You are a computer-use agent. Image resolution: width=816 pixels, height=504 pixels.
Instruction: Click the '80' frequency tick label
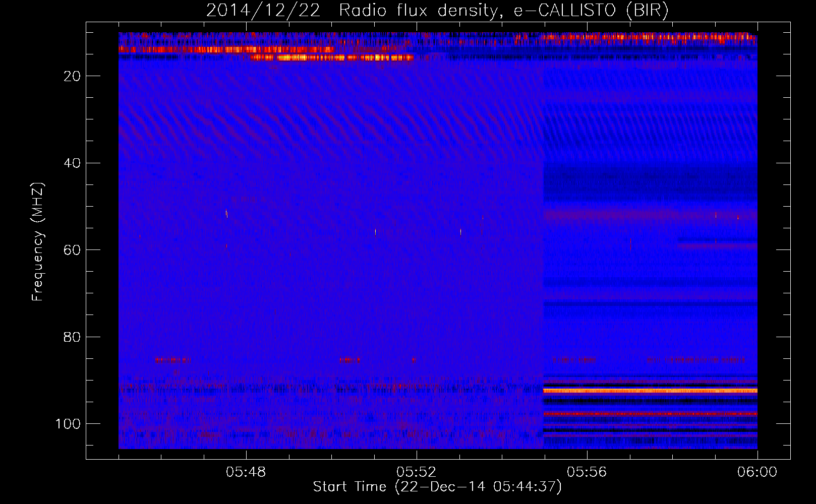click(72, 337)
